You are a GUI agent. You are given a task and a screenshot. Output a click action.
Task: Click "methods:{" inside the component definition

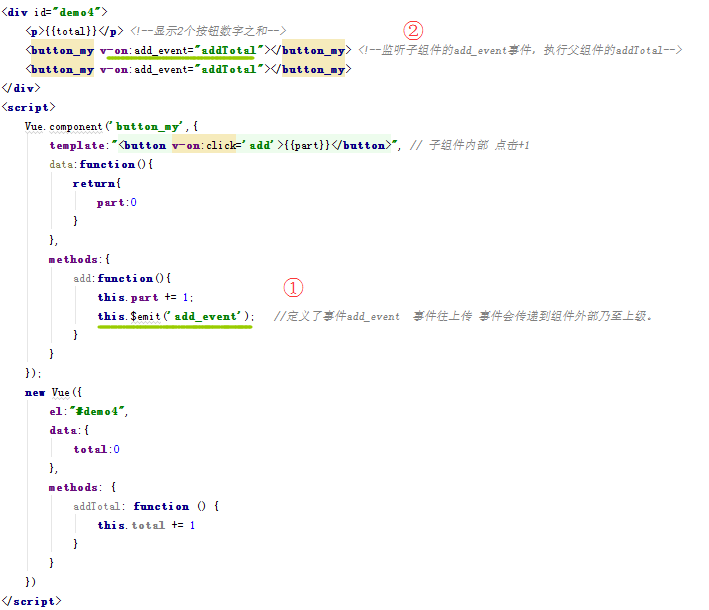[79, 259]
